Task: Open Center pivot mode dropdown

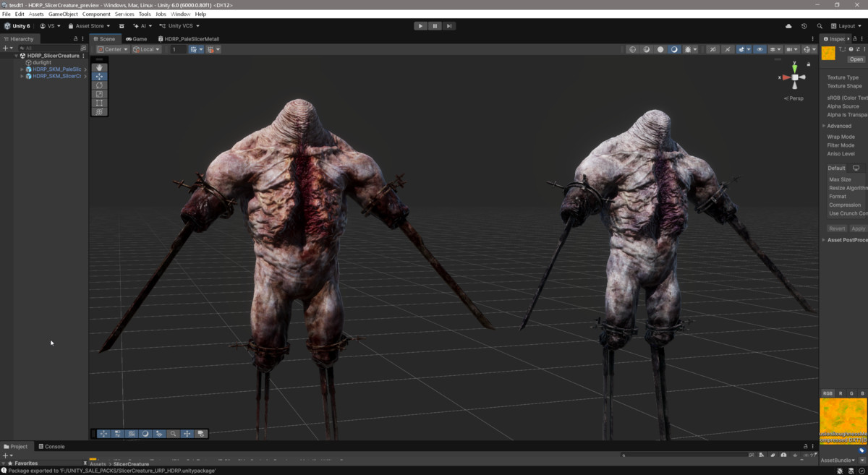Action: pyautogui.click(x=111, y=49)
